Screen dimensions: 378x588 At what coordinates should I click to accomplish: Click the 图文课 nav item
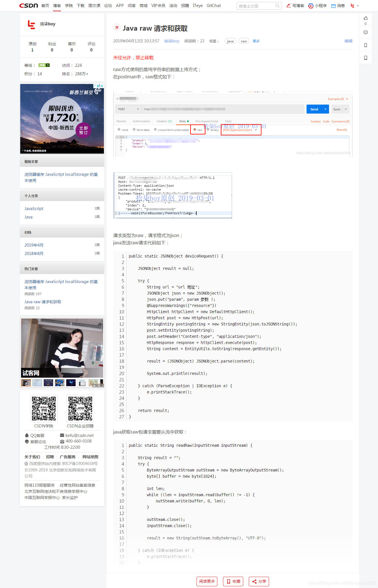click(x=94, y=6)
